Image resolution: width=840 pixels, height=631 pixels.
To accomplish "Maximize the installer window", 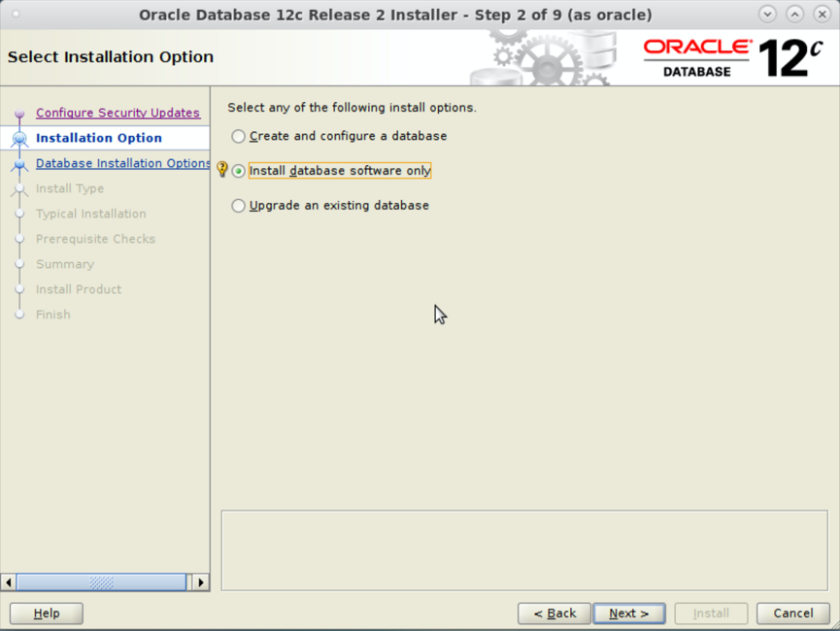I will point(794,15).
